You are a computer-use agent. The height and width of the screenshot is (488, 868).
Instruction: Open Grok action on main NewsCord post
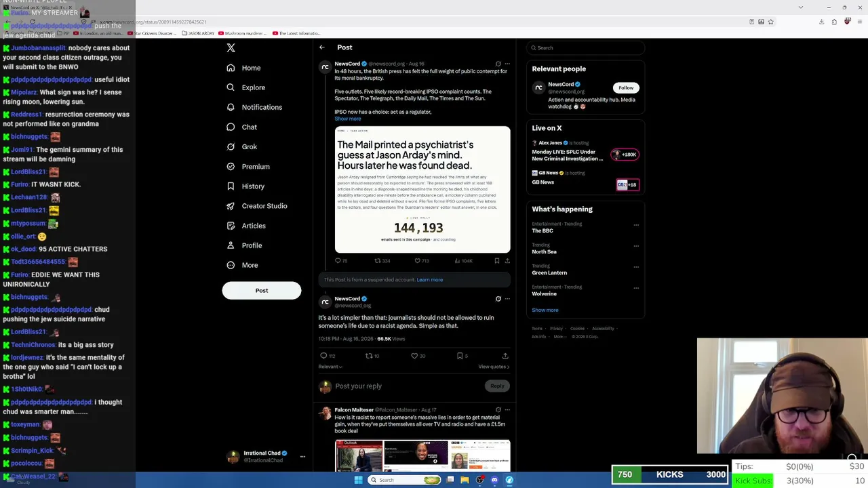pyautogui.click(x=498, y=298)
